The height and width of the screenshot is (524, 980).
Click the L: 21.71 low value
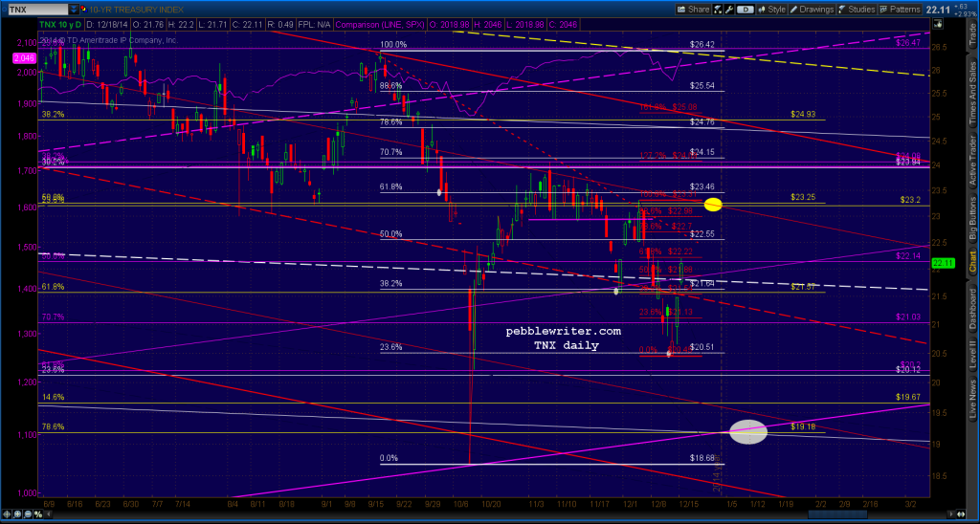(212, 24)
